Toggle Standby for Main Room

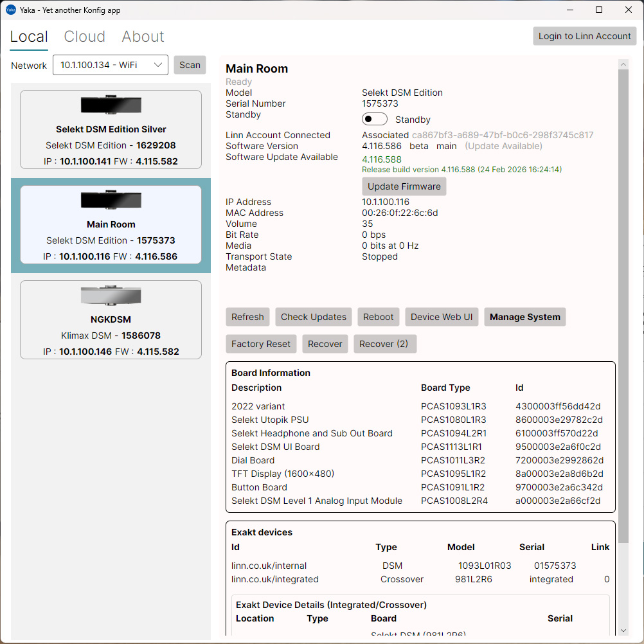click(375, 119)
